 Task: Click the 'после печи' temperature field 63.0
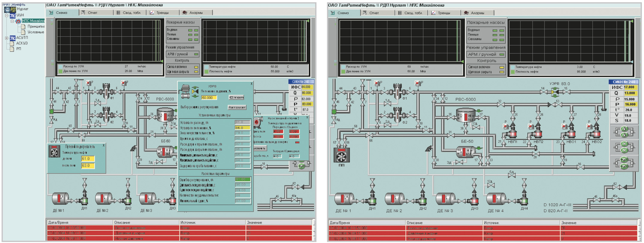tap(88, 165)
